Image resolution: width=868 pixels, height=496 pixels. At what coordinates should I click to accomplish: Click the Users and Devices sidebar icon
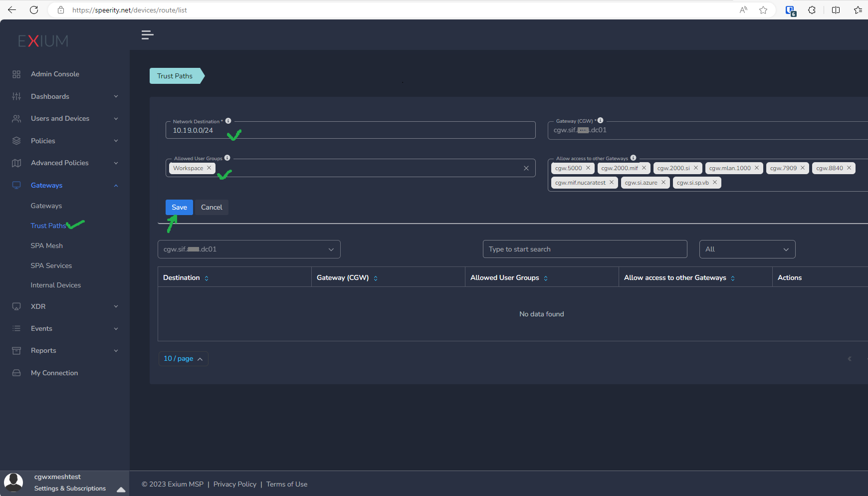click(x=16, y=118)
